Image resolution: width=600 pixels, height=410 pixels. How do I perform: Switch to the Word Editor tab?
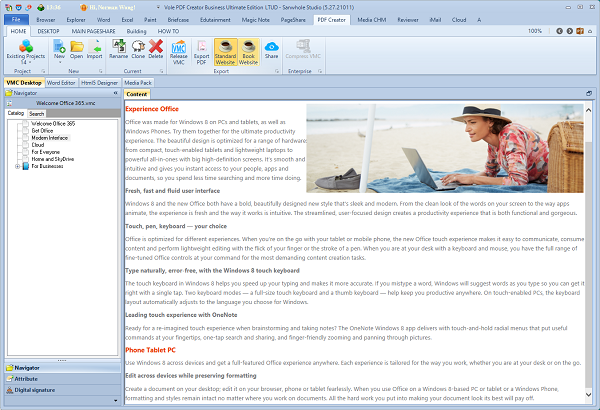pyautogui.click(x=60, y=81)
